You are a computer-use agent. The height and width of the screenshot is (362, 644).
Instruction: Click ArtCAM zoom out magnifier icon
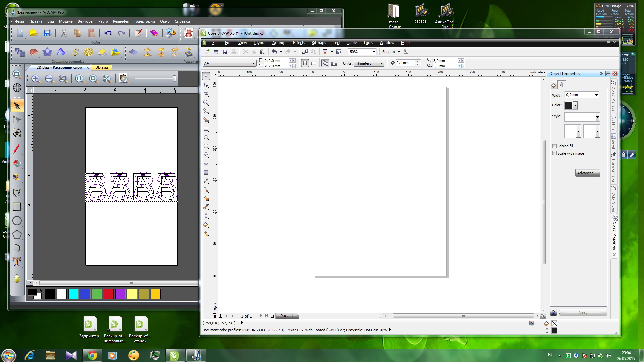(x=49, y=79)
